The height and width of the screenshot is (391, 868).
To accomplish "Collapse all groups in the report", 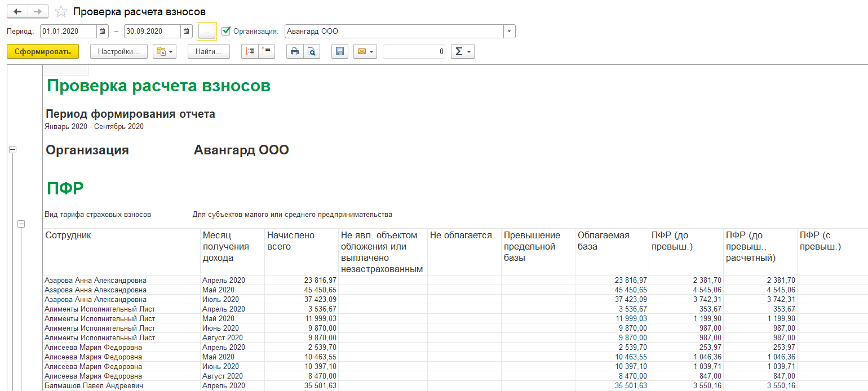I will click(x=267, y=52).
